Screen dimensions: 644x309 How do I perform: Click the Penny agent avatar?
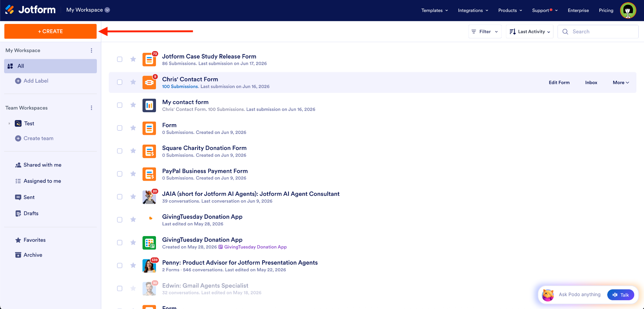[149, 266]
